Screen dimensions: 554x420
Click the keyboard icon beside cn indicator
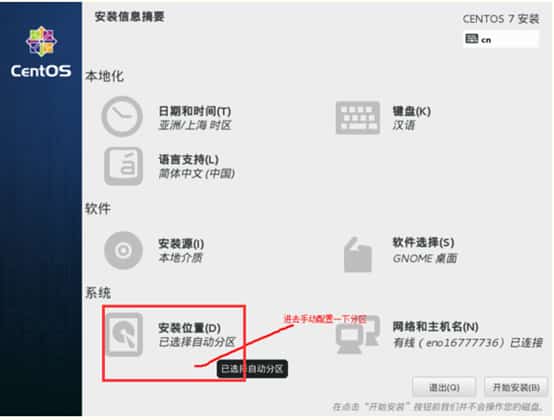pyautogui.click(x=472, y=39)
